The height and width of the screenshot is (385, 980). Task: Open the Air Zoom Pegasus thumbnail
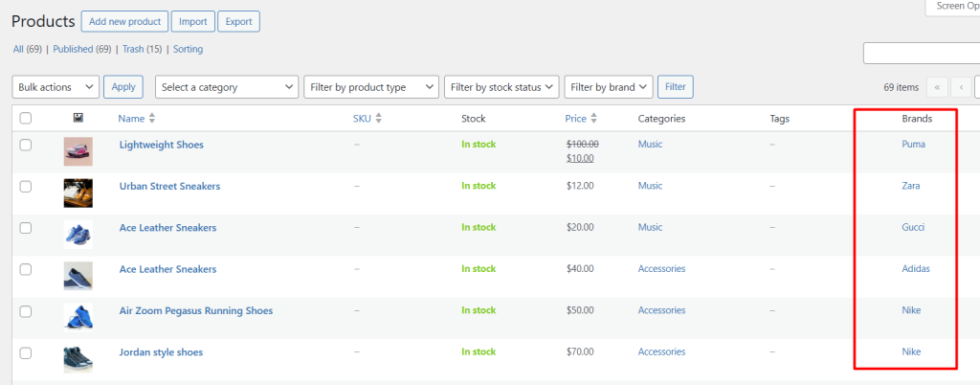78,318
